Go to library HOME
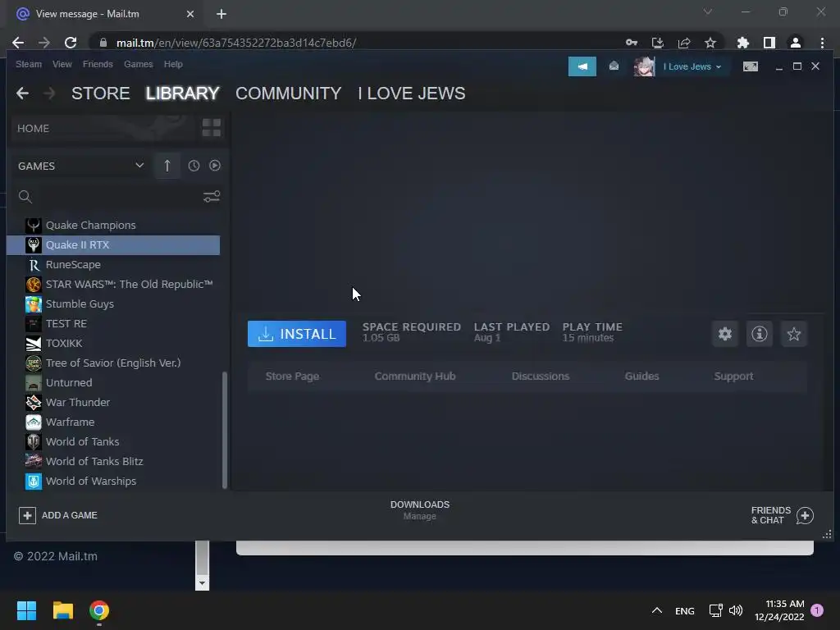This screenshot has height=630, width=840. [x=102, y=128]
